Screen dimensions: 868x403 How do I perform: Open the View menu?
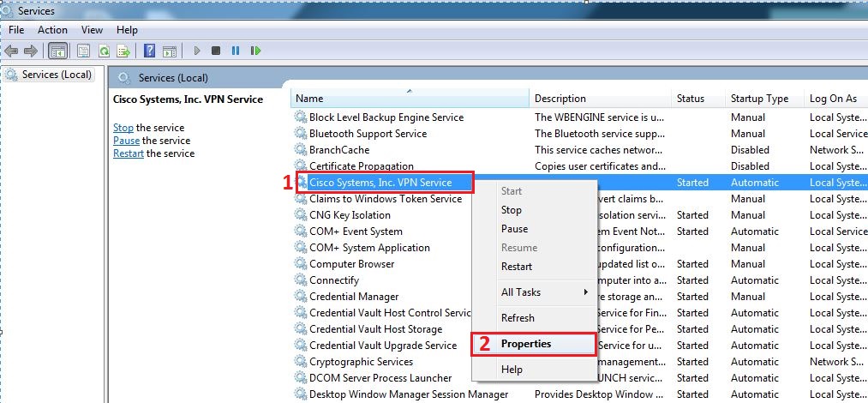[92, 30]
